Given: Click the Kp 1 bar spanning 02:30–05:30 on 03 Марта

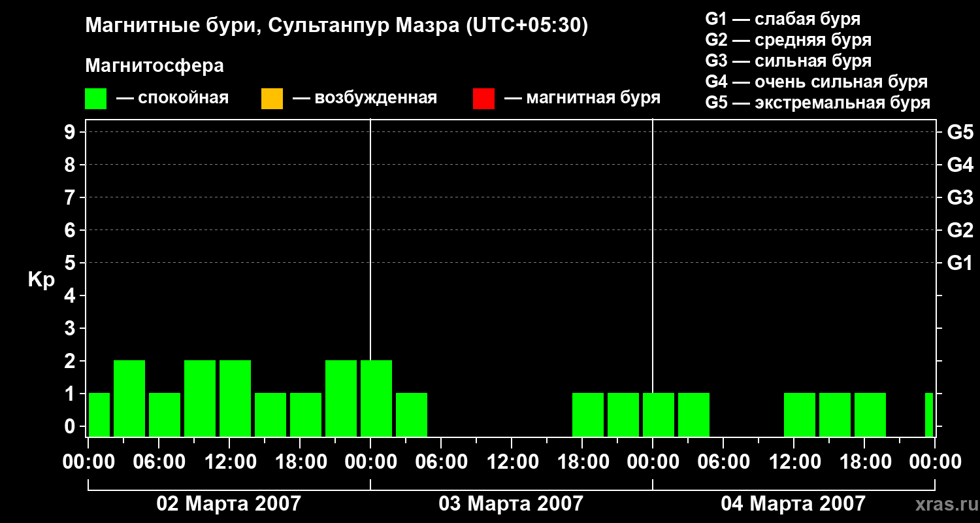Looking at the screenshot, I should 412,414.
